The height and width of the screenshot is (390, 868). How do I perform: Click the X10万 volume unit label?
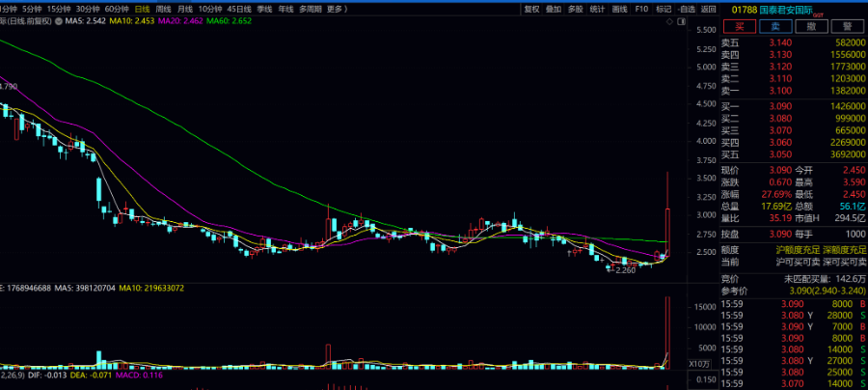[701, 363]
